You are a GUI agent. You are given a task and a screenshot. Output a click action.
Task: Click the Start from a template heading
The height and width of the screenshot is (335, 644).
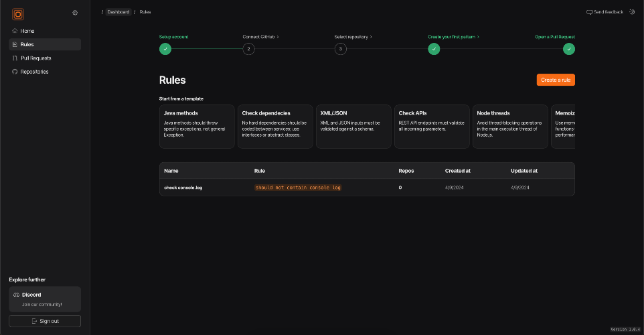tap(181, 98)
